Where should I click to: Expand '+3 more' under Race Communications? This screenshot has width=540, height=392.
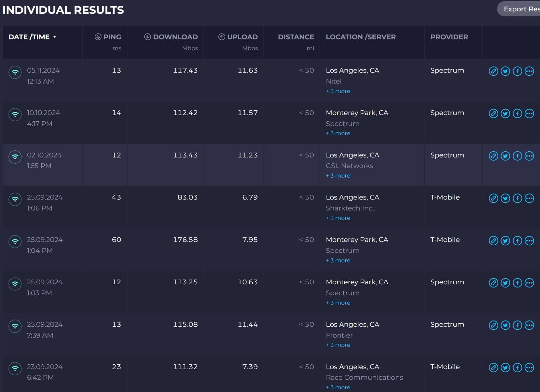(x=338, y=387)
